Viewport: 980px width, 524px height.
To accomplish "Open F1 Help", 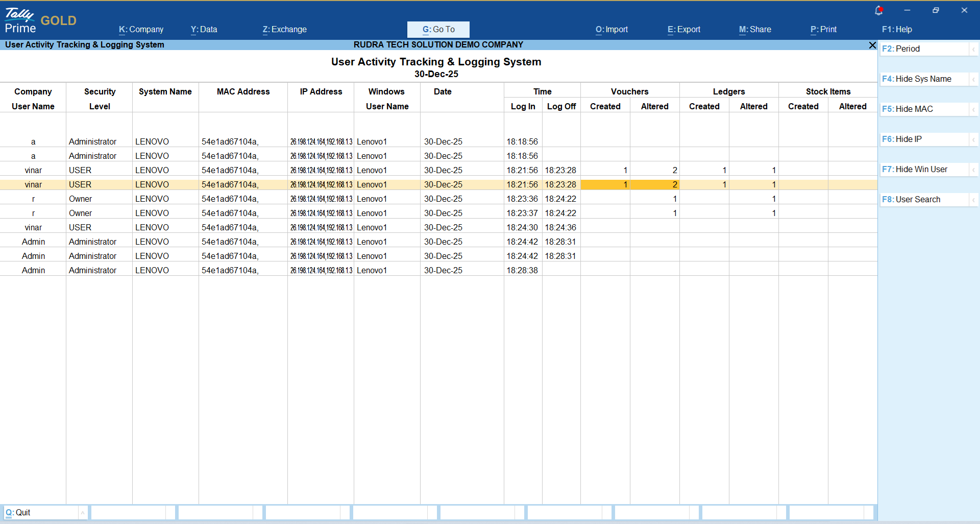I will [x=896, y=30].
